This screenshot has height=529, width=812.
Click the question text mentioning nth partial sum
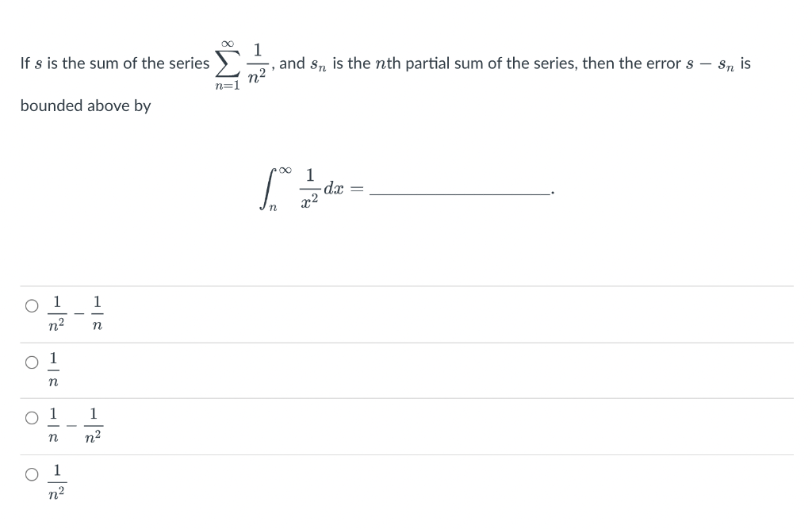[x=428, y=63]
